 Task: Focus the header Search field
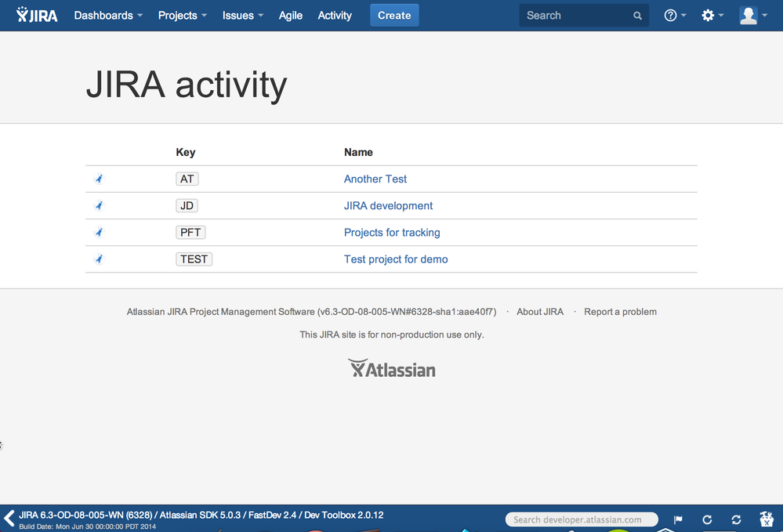click(x=584, y=16)
